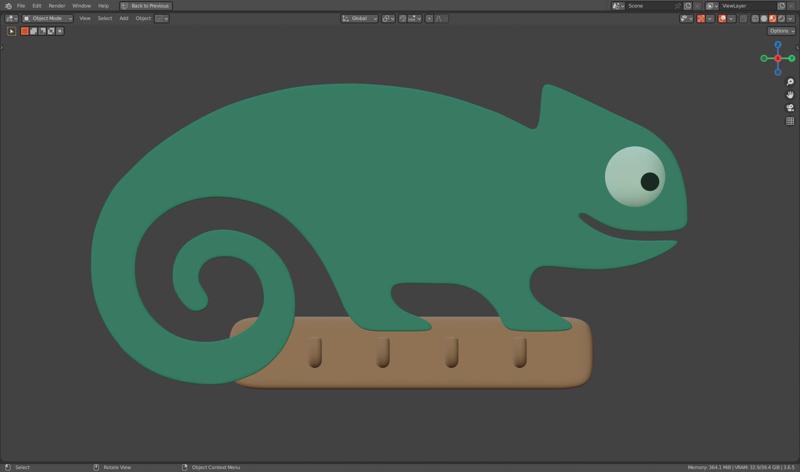800x472 pixels.
Task: Click the Object Context Menu status icon
Action: (185, 467)
